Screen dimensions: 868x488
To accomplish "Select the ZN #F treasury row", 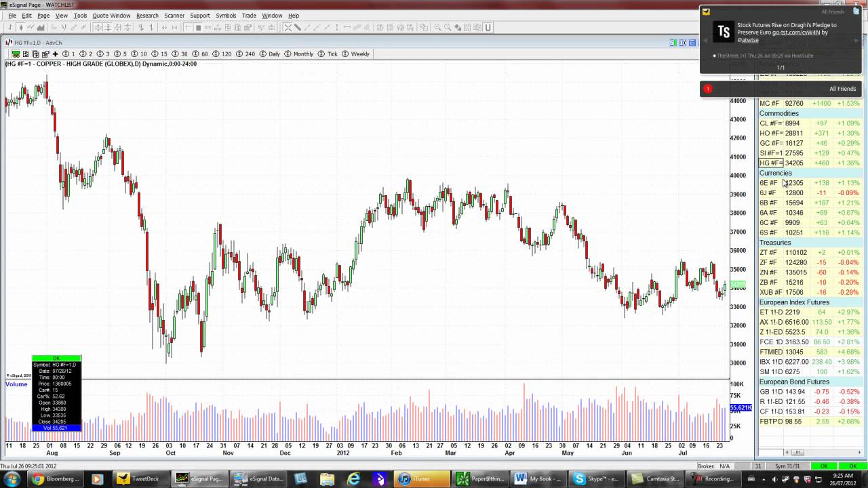I will [x=810, y=272].
